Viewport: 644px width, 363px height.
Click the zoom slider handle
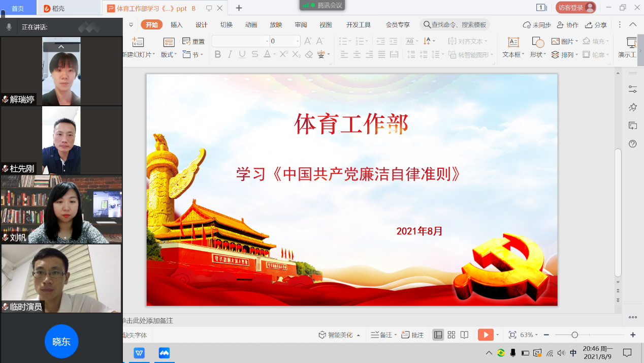(x=574, y=335)
